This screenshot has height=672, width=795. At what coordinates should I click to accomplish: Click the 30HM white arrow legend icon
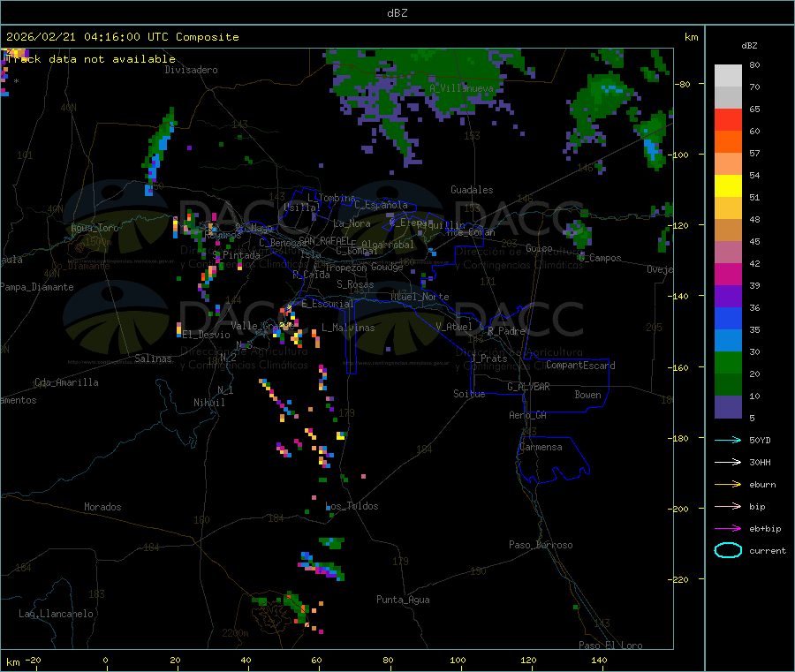(x=728, y=462)
